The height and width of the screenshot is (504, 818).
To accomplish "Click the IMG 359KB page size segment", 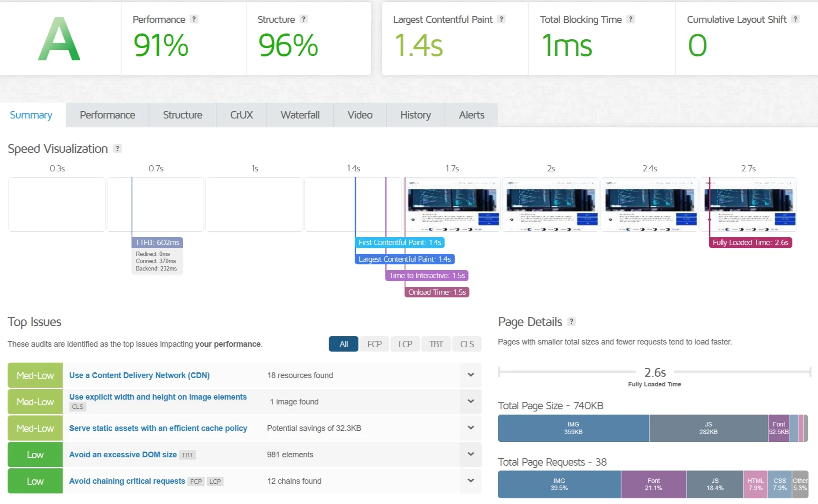I will pos(573,428).
